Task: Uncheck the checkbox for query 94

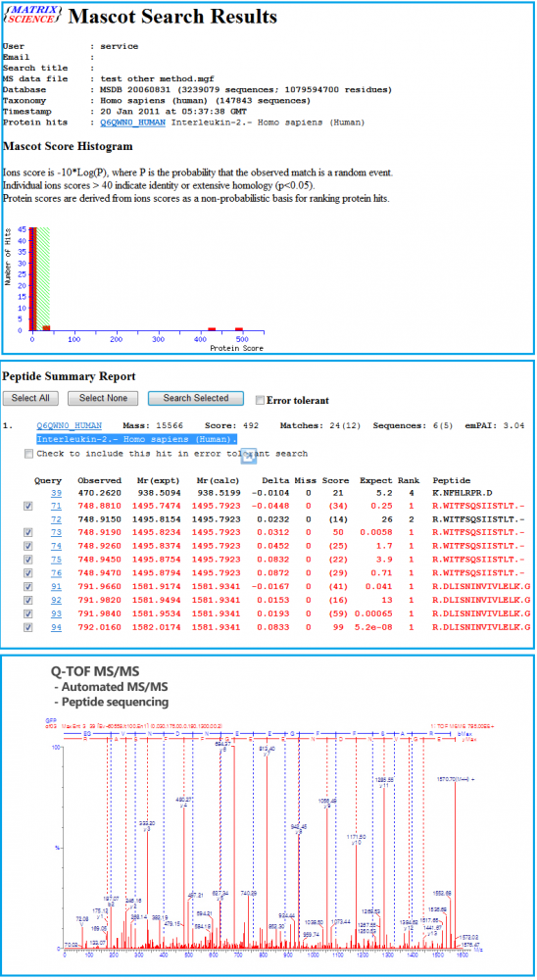Action: [x=26, y=626]
